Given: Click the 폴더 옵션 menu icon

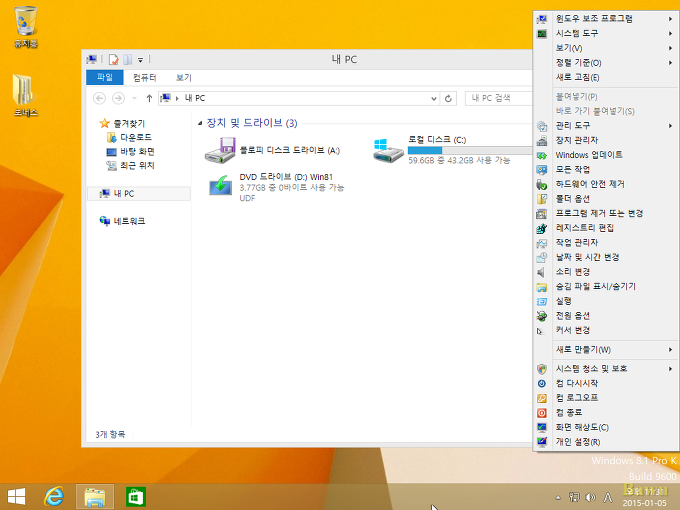Looking at the screenshot, I should click(x=542, y=199).
